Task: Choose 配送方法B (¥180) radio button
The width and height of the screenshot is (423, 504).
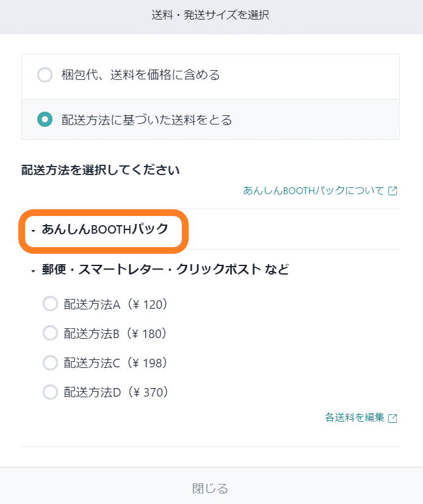Action: click(50, 333)
